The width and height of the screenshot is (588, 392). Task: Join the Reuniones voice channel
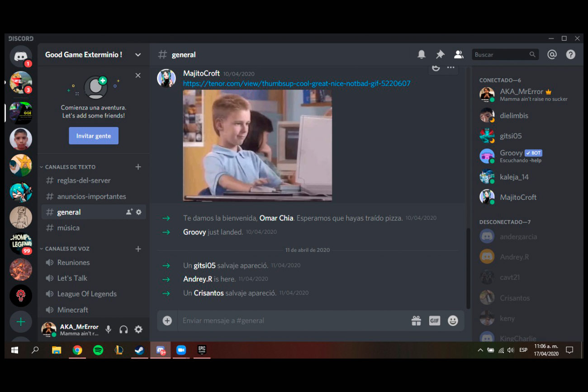coord(94,263)
